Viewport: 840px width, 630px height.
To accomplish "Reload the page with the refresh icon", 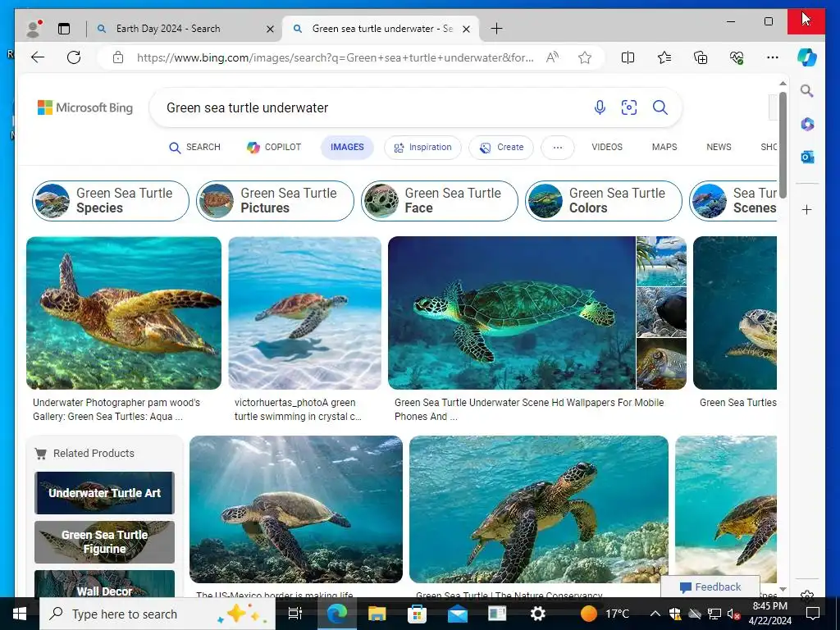I will click(74, 57).
